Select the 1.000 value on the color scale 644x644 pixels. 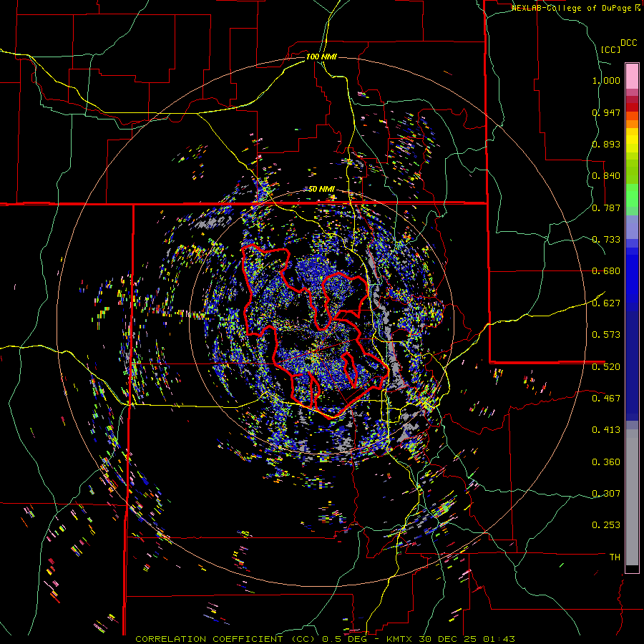[606, 80]
